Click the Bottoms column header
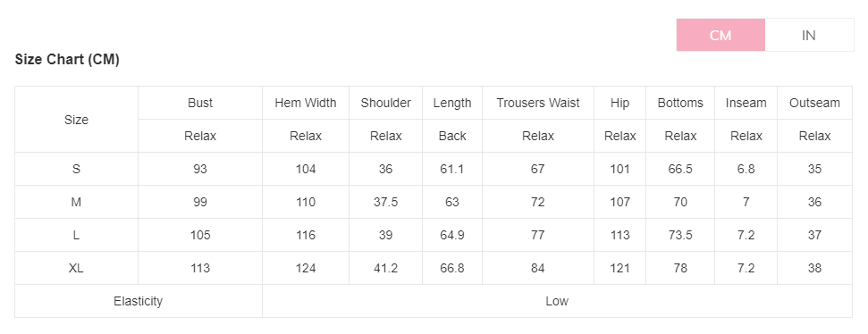The image size is (868, 334). [x=680, y=103]
